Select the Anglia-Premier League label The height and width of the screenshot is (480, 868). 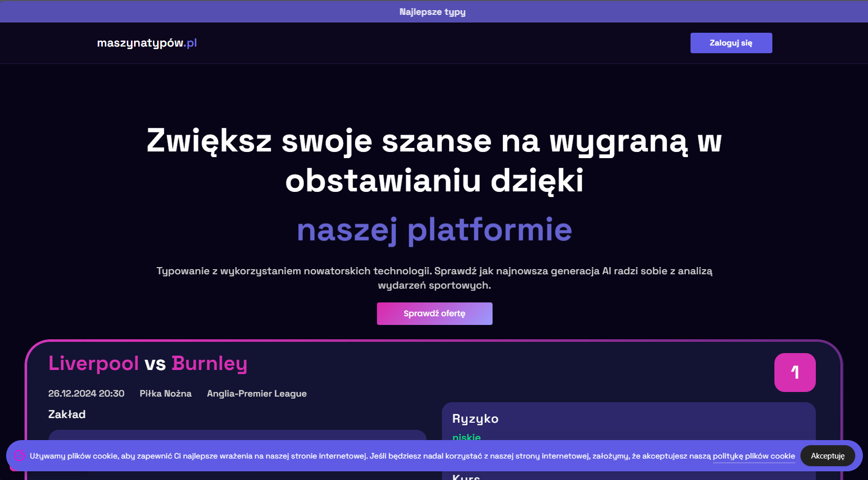point(256,394)
